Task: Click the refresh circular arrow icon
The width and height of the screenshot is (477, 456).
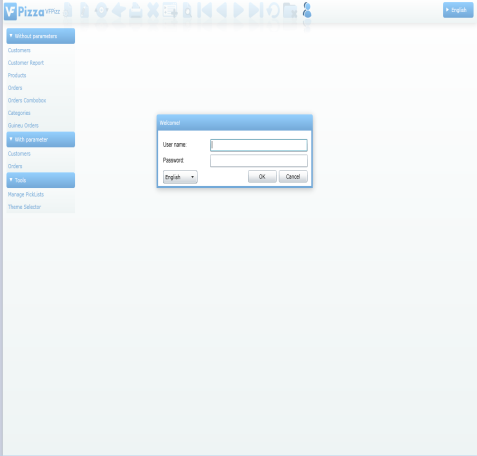Action: [273, 10]
